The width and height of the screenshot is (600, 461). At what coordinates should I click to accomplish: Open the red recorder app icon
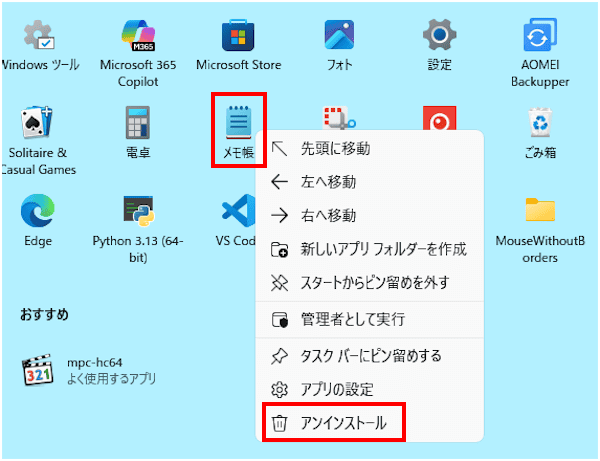(439, 118)
